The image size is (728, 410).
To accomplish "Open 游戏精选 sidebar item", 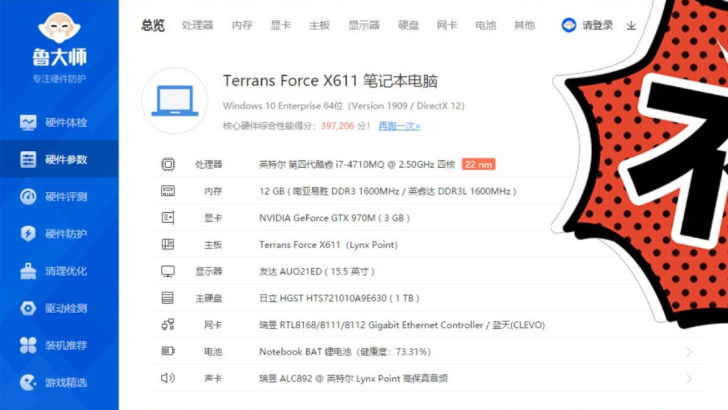I will tap(59, 382).
